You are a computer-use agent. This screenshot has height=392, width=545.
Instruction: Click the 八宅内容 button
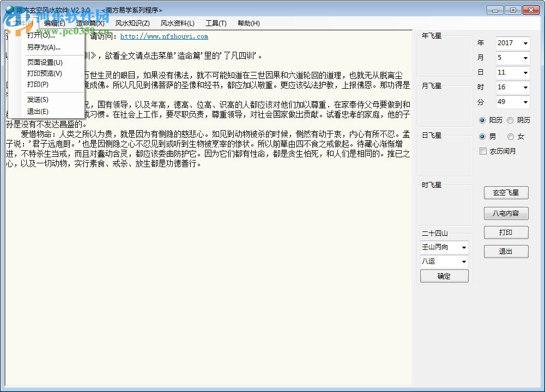coord(506,213)
